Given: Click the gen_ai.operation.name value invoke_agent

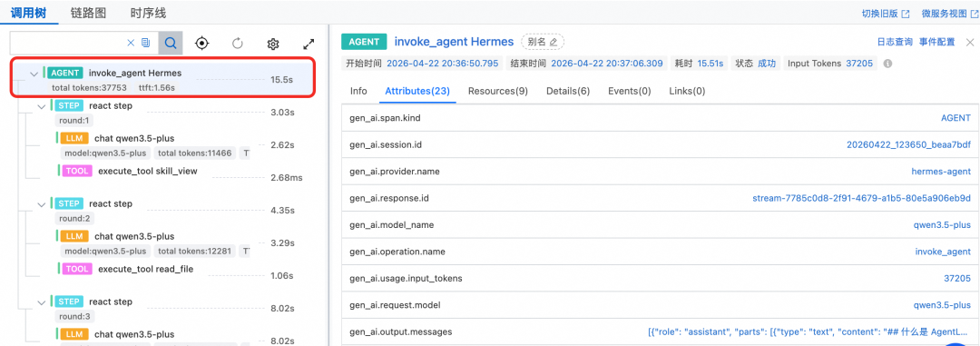Looking at the screenshot, I should (x=943, y=252).
